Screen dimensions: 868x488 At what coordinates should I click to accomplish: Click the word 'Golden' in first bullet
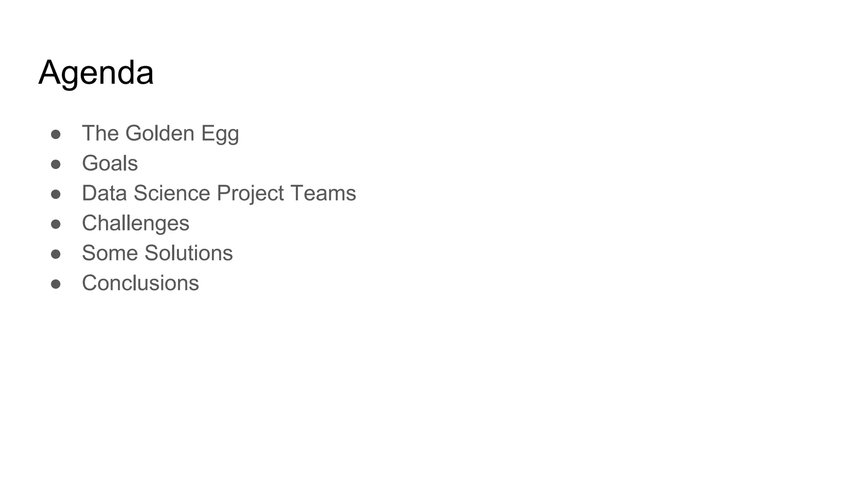click(x=160, y=133)
